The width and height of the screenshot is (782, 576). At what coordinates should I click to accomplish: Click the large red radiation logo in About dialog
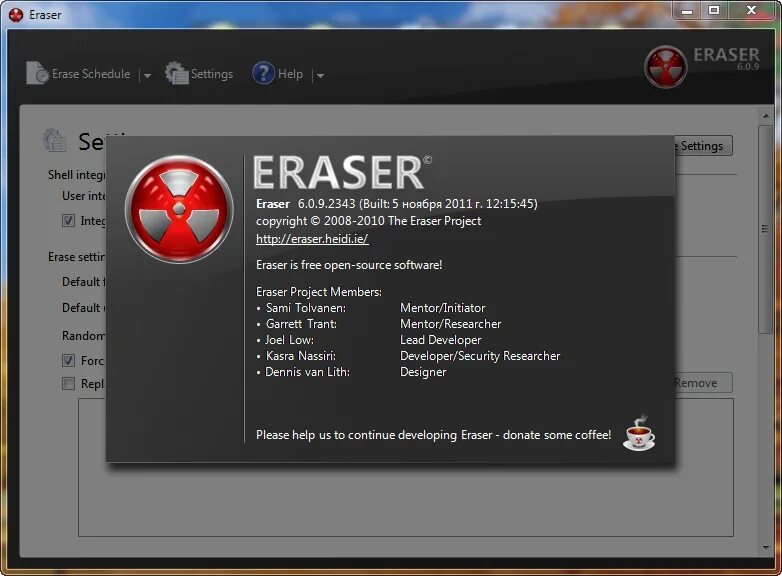click(179, 209)
